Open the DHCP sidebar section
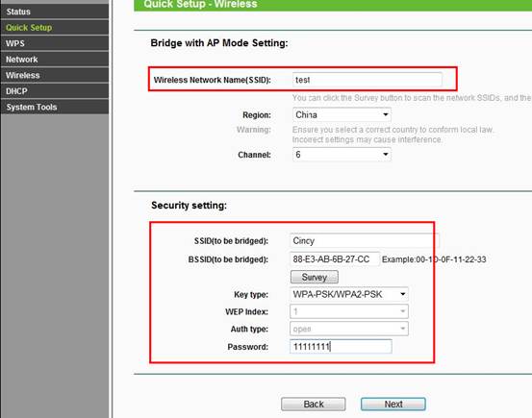This screenshot has height=418, width=532. coord(55,91)
